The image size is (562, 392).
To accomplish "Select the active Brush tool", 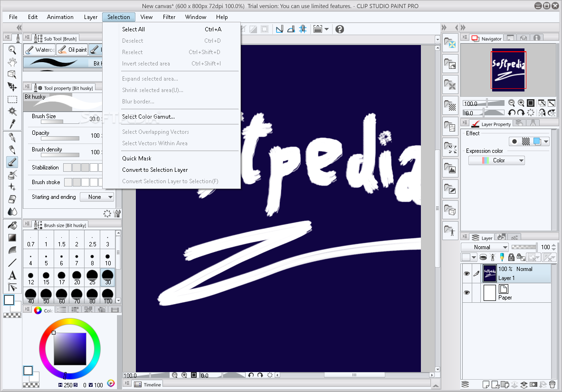I will pos(12,162).
